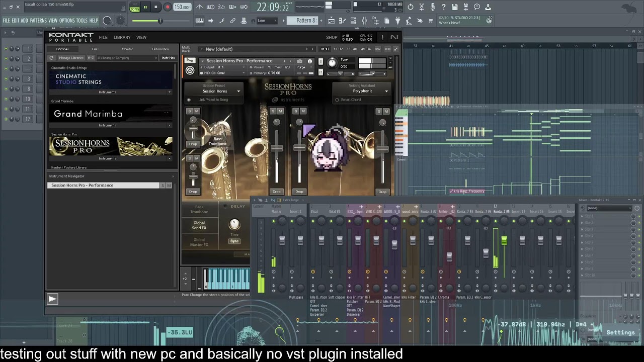Click the instrument snapshot camera icon

click(300, 61)
